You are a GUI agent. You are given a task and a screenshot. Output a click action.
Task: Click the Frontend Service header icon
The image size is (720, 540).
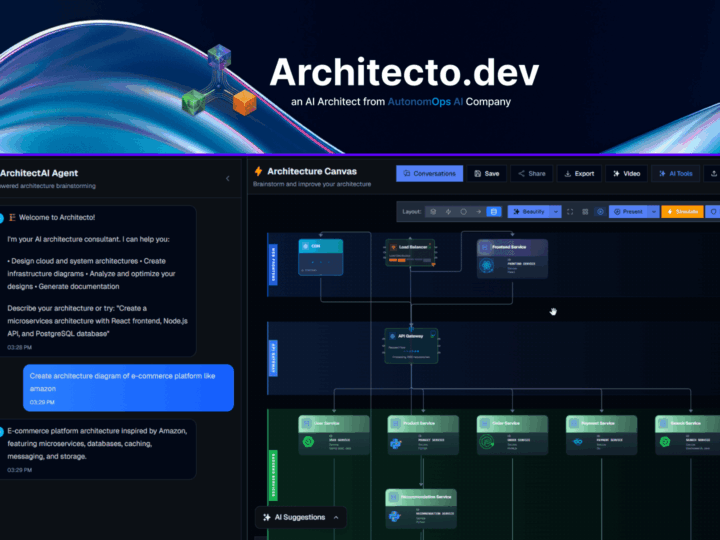pos(484,247)
